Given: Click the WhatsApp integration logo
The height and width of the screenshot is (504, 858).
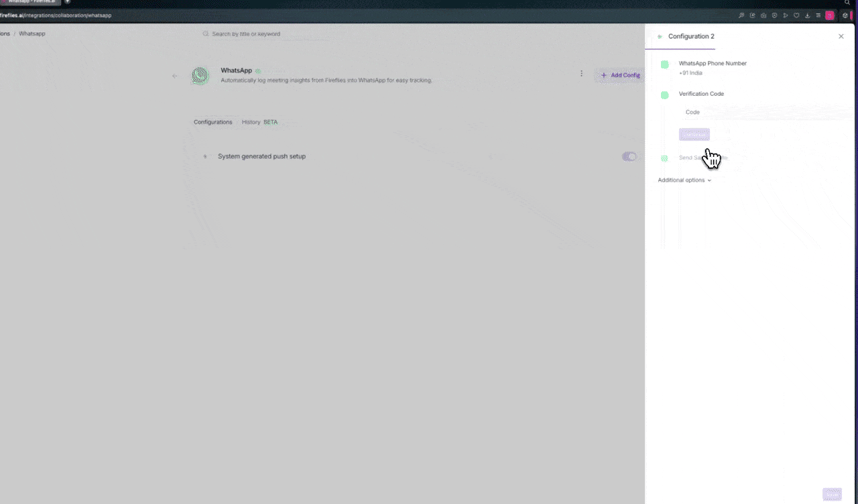Looking at the screenshot, I should pos(200,76).
